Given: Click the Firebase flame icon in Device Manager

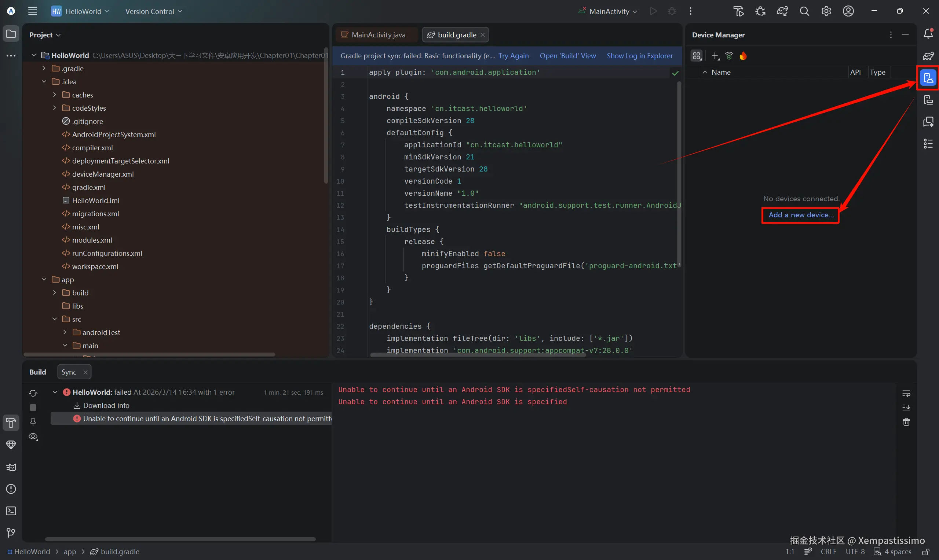Looking at the screenshot, I should click(x=743, y=56).
